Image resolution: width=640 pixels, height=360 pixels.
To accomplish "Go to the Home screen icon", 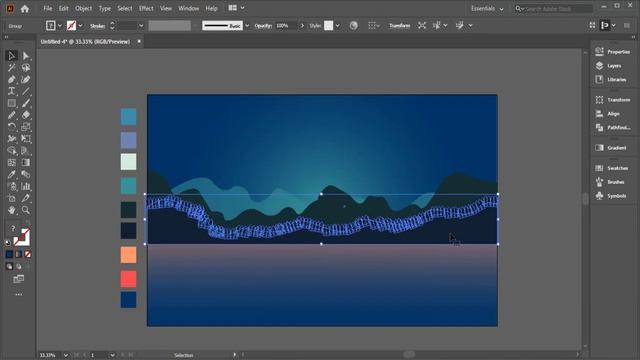I will pos(25,9).
